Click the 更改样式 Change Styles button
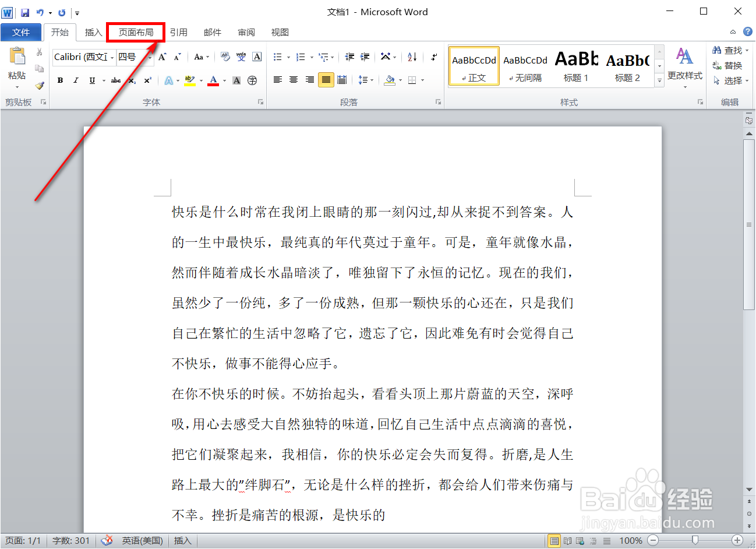Image resolution: width=756 pixels, height=549 pixels. click(x=685, y=67)
